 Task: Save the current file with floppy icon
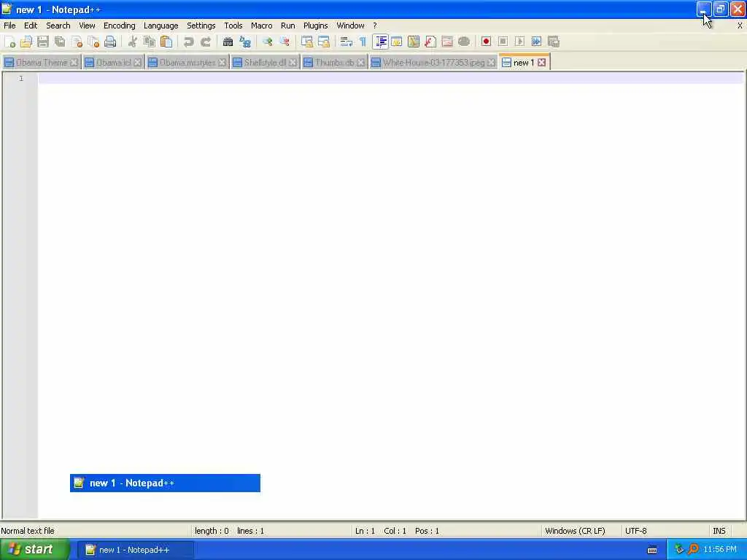[x=43, y=42]
